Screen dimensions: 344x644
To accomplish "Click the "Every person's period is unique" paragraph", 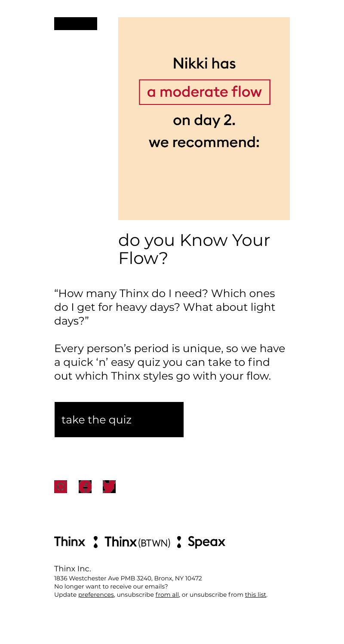I will [x=169, y=362].
